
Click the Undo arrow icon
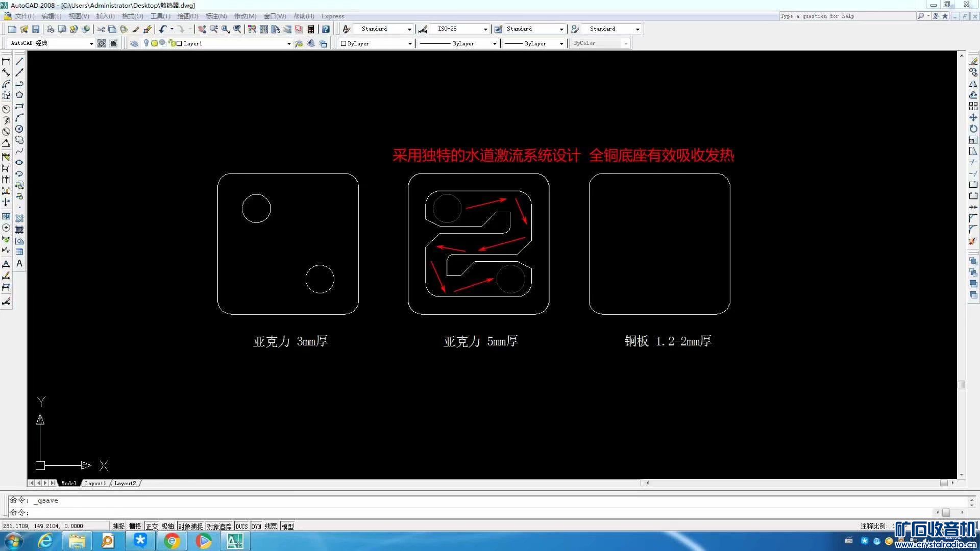(162, 29)
